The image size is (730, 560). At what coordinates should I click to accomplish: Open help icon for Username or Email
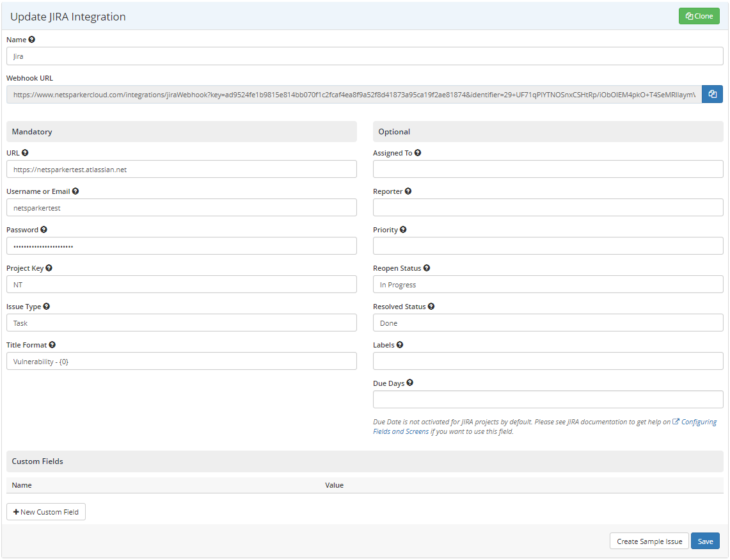pos(75,191)
